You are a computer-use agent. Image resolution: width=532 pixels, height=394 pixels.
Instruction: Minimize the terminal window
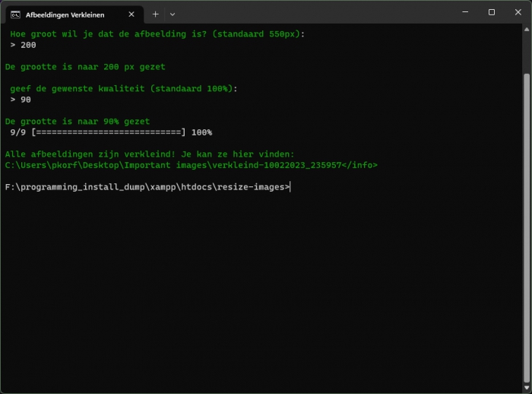[x=465, y=12]
